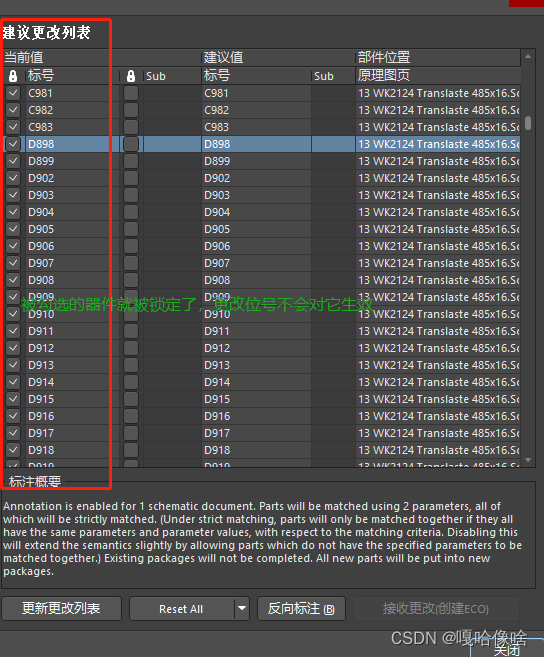The image size is (544, 657).
Task: Click schematic page cell in D911 row
Action: tap(438, 331)
